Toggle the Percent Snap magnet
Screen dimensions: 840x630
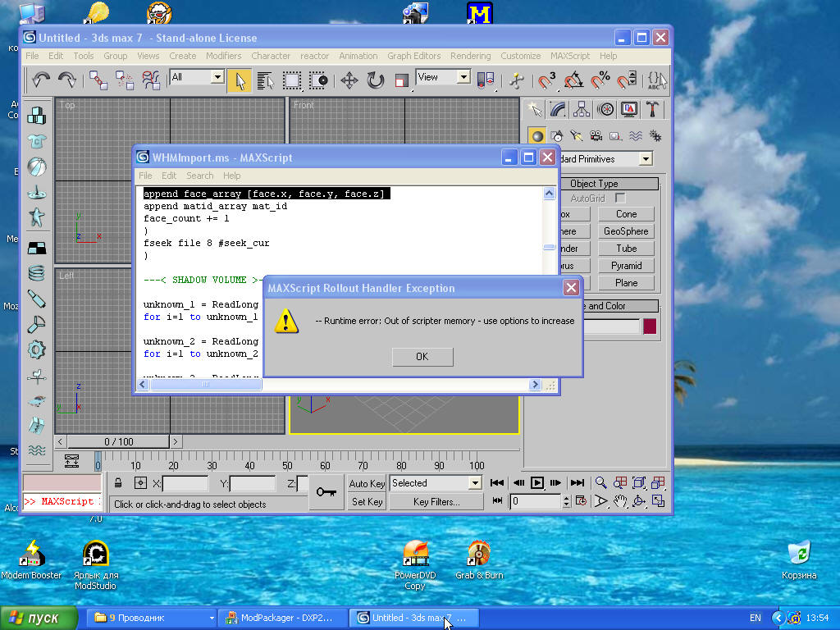point(600,80)
